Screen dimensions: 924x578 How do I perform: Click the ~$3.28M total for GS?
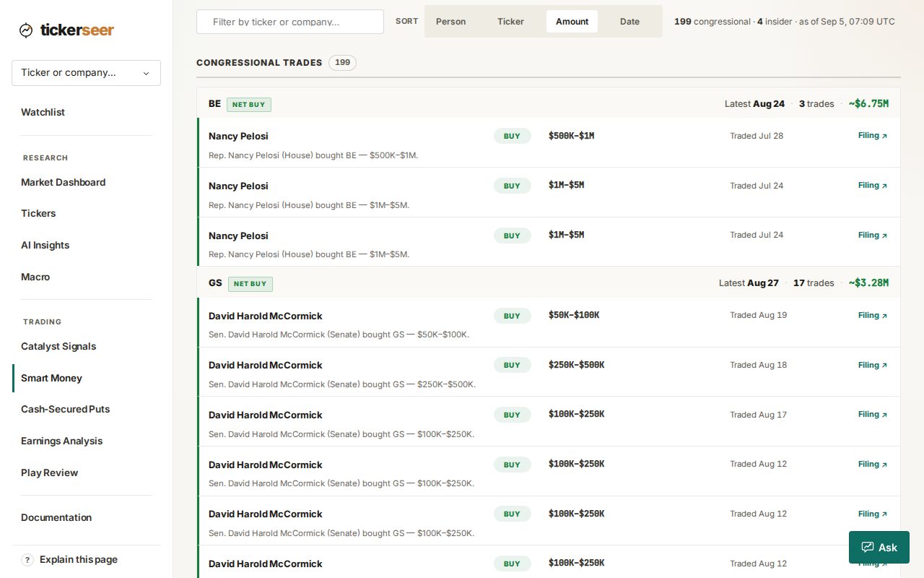coord(868,283)
